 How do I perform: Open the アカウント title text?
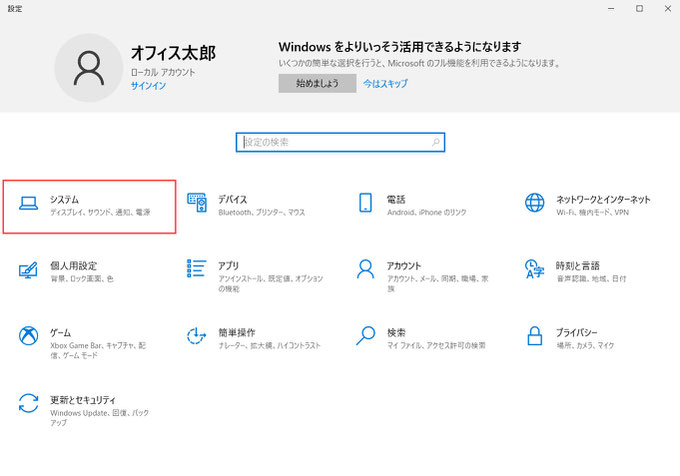404,266
